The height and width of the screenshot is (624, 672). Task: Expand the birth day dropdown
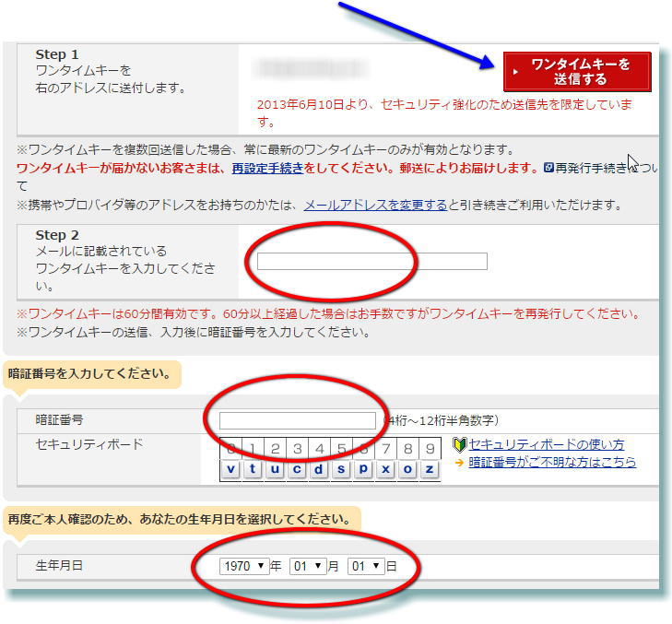click(365, 566)
